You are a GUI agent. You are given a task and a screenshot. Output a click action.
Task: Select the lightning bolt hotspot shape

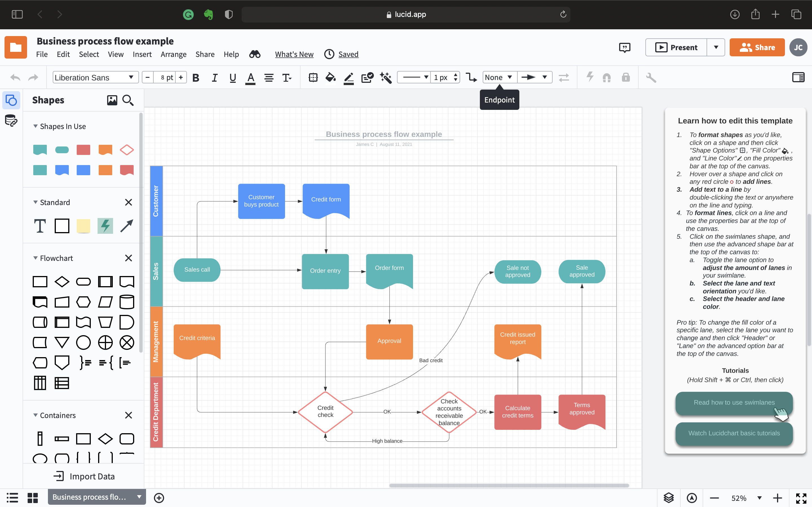pos(105,226)
